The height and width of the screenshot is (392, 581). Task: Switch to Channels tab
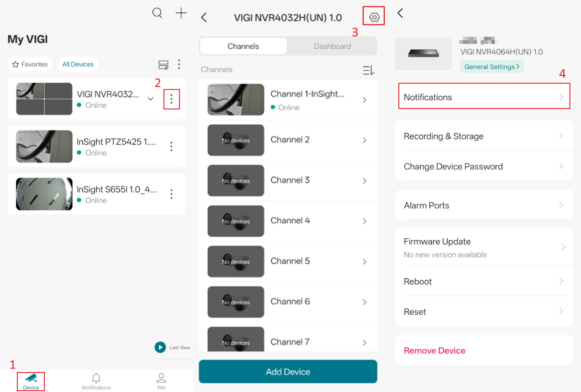click(x=243, y=46)
